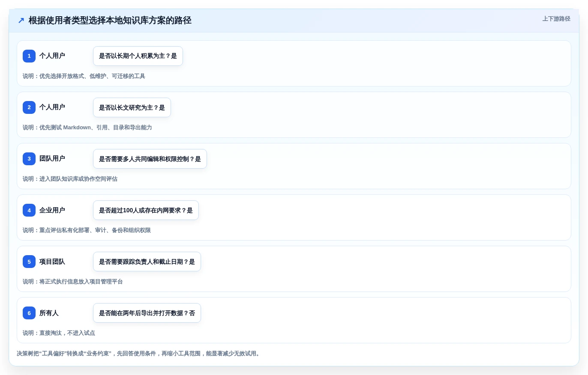Click the step 6 number badge
Image resolution: width=588 pixels, height=375 pixels.
pyautogui.click(x=29, y=313)
